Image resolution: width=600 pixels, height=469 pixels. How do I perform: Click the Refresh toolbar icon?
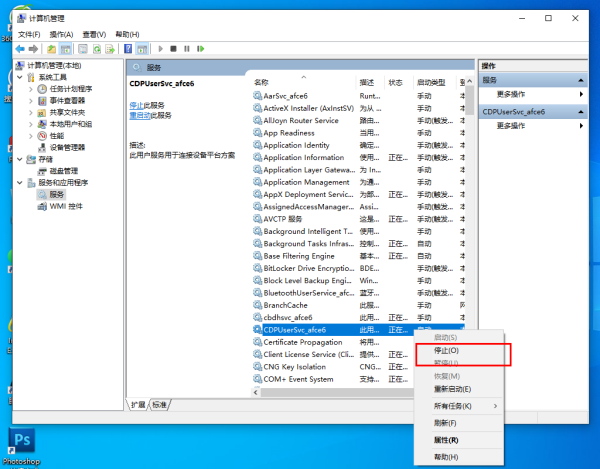pyautogui.click(x=97, y=49)
